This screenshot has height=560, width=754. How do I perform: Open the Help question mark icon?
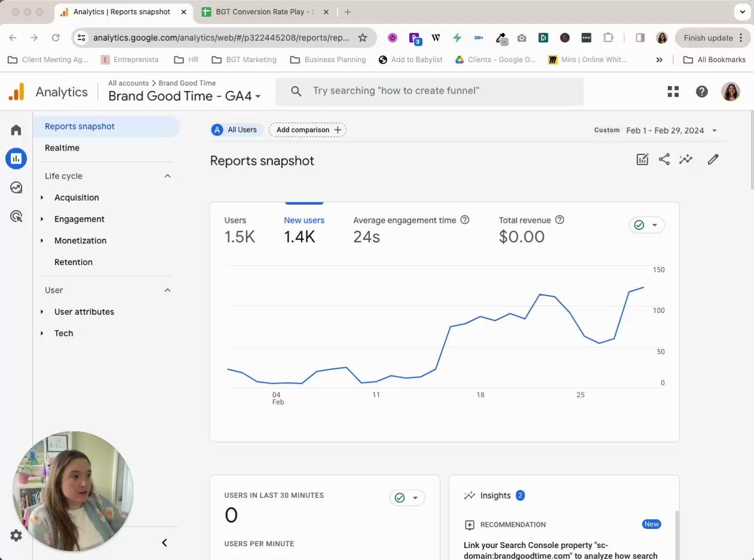[702, 91]
